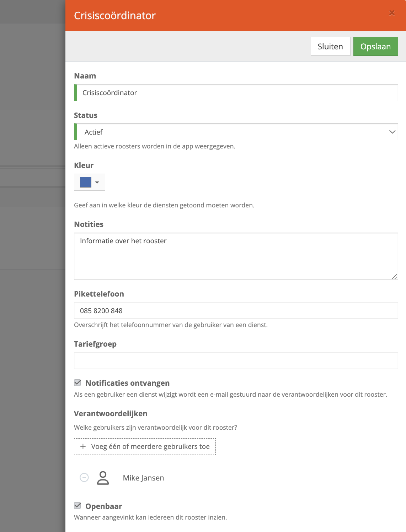Remove Mike Jansen using the minus icon

tap(84, 477)
